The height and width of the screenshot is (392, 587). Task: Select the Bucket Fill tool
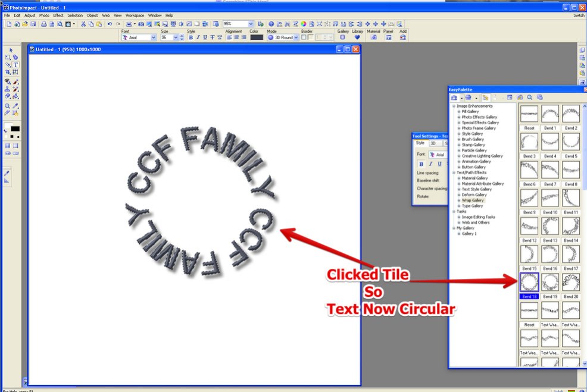[15, 96]
